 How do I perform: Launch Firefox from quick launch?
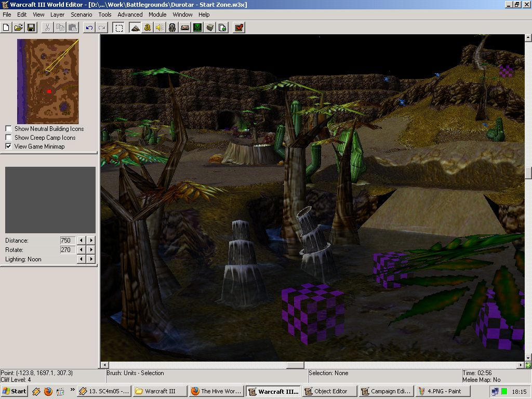coord(48,392)
